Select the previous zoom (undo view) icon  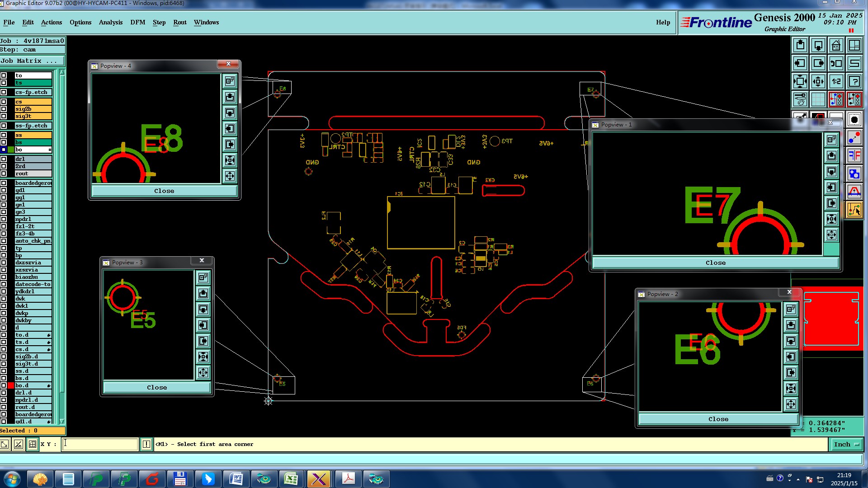click(x=836, y=63)
